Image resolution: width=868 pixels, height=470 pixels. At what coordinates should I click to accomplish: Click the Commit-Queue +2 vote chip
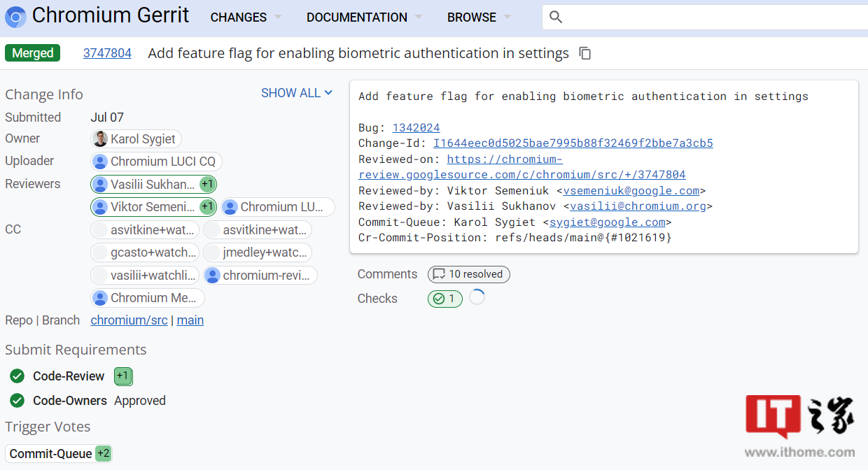click(x=103, y=453)
